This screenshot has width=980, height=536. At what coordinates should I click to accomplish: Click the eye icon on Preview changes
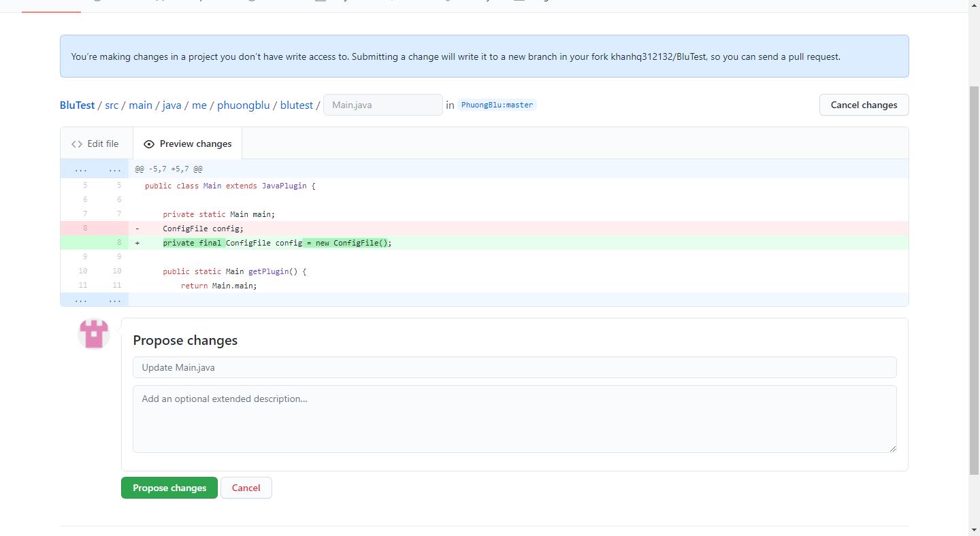point(149,144)
